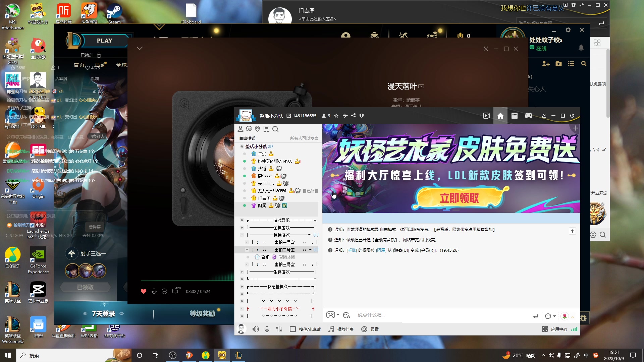Click the add friend icon in League social panel
This screenshot has width=644, height=362.
pos(546,64)
